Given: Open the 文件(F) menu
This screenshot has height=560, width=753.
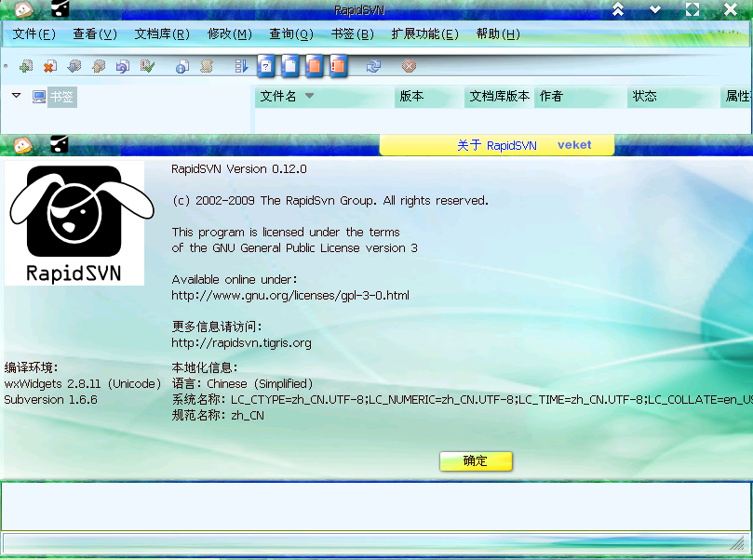Looking at the screenshot, I should click(x=34, y=34).
